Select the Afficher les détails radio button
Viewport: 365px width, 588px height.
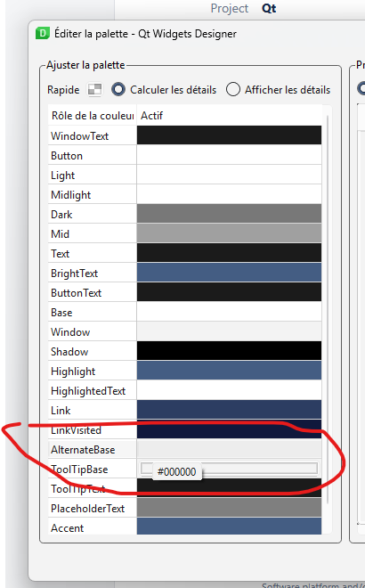(x=232, y=90)
